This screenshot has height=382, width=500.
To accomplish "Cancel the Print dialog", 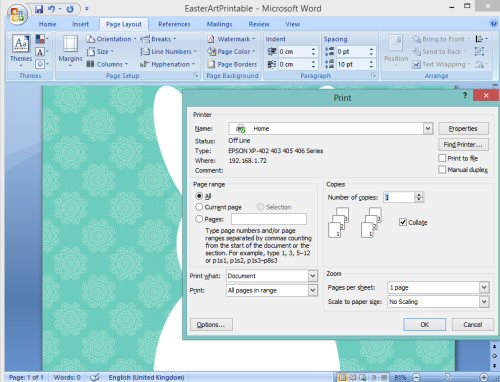I will coord(472,324).
